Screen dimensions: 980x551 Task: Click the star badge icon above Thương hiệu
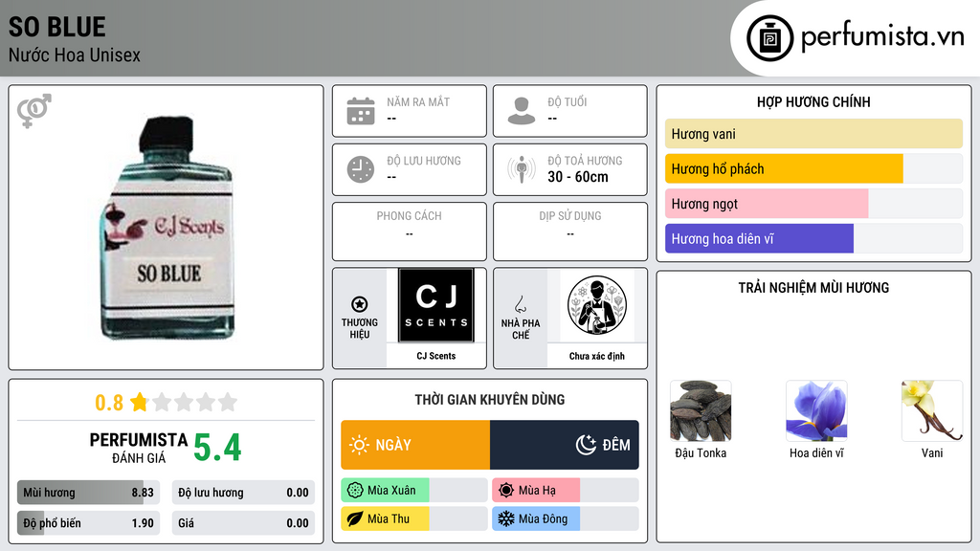[360, 304]
